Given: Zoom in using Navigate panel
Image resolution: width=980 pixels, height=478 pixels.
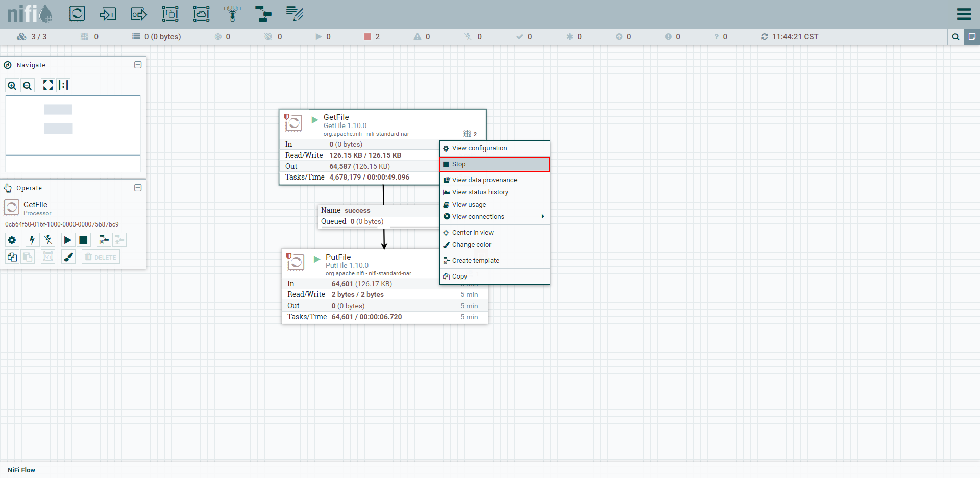Looking at the screenshot, I should (12, 85).
